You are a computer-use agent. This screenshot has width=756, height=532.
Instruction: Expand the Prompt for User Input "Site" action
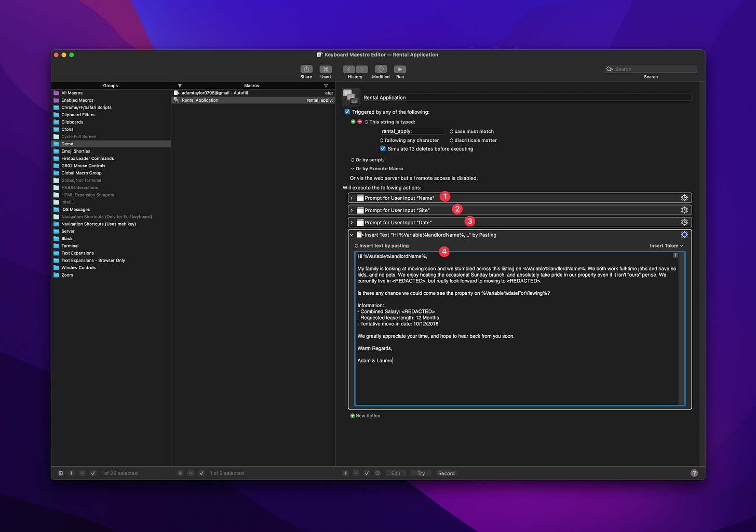pos(352,210)
